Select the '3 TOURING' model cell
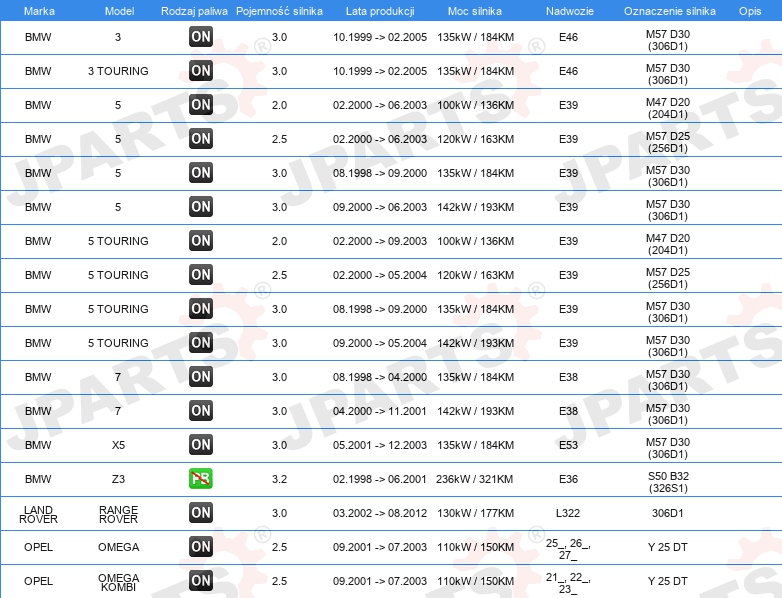 [x=118, y=71]
